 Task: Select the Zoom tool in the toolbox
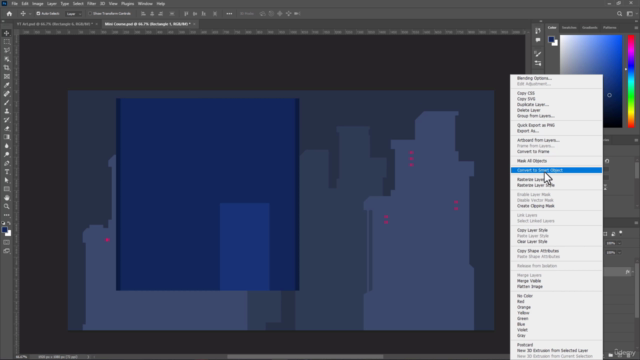click(x=7, y=207)
